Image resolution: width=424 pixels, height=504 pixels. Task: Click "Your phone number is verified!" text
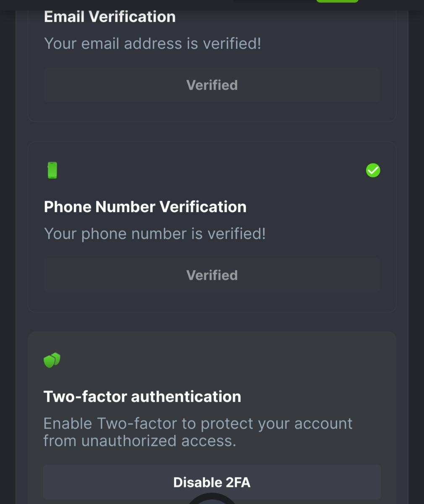154,234
